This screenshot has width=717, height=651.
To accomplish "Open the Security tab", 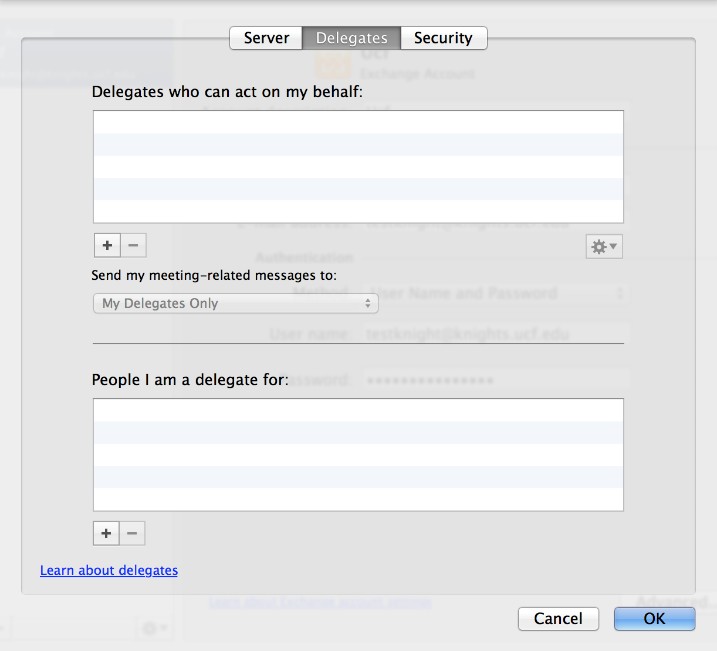I will coord(444,38).
